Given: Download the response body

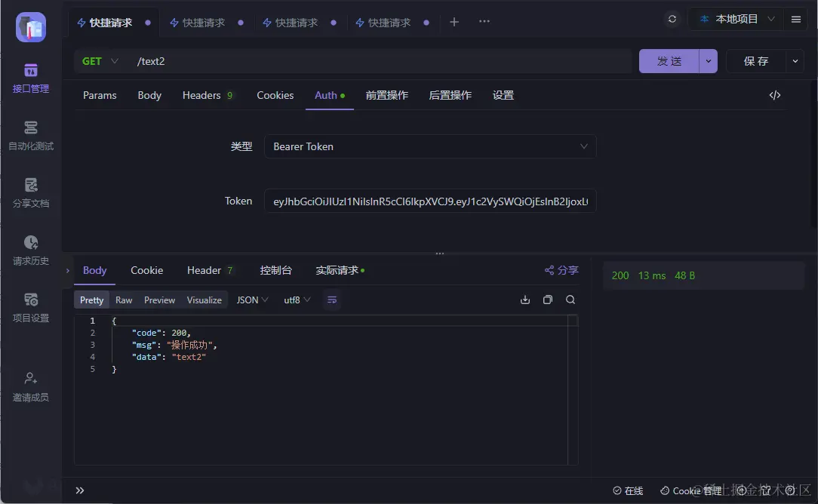Looking at the screenshot, I should pyautogui.click(x=524, y=300).
